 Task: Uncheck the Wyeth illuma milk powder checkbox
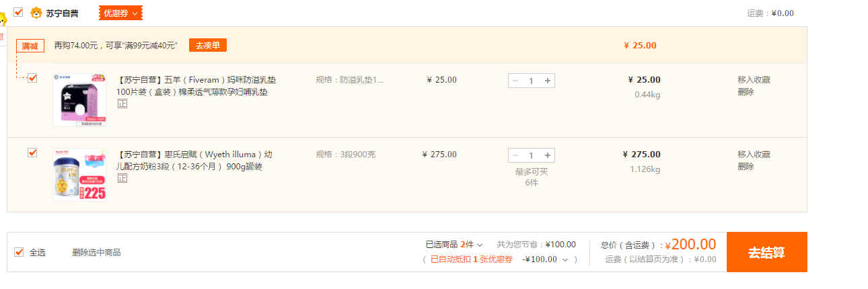(32, 153)
